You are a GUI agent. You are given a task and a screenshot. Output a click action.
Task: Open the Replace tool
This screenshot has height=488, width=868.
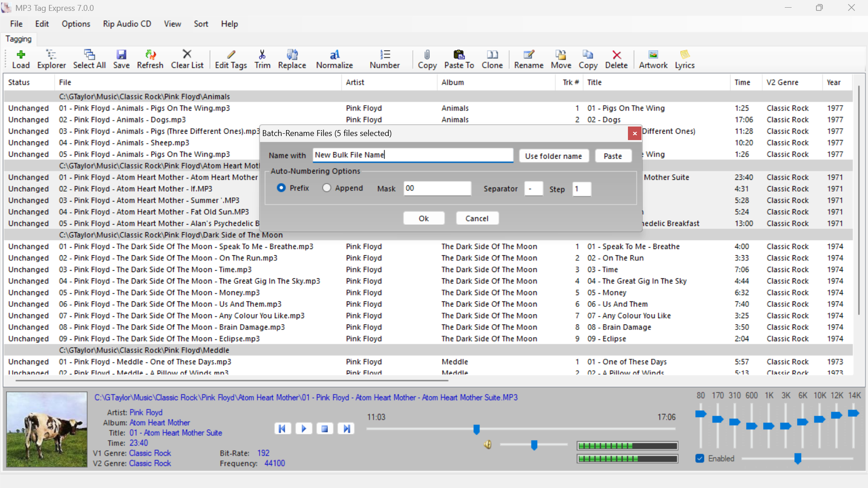pyautogui.click(x=292, y=59)
